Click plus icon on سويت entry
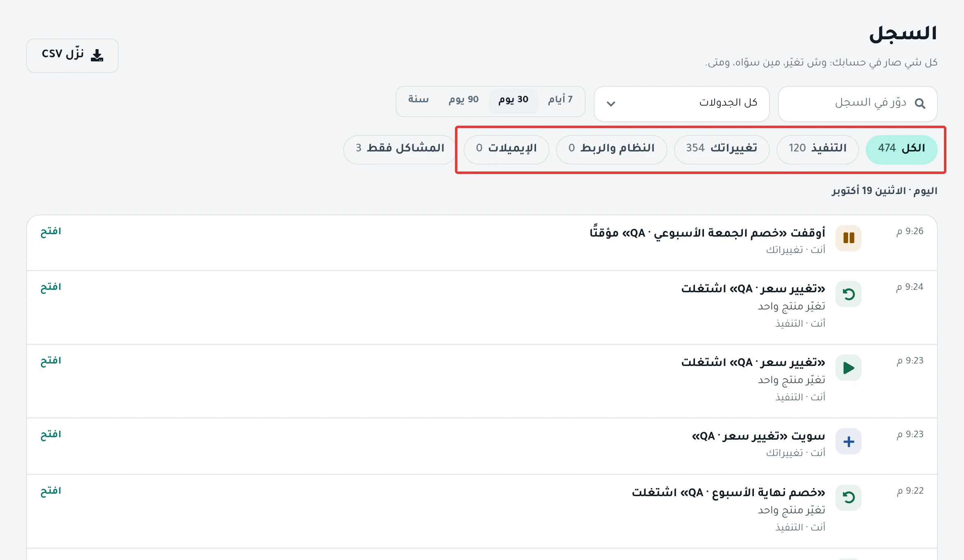Screen dimensions: 964x560 click(x=849, y=441)
